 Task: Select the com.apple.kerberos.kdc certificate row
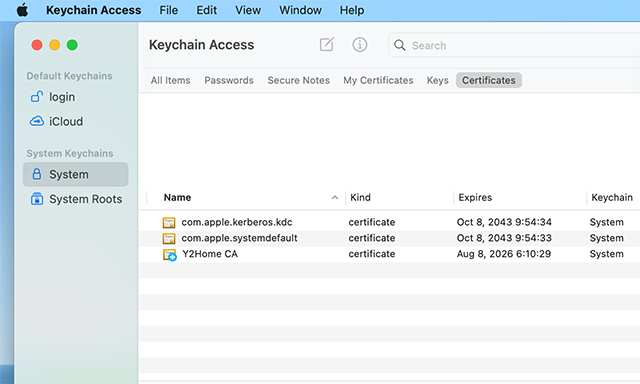pos(389,222)
